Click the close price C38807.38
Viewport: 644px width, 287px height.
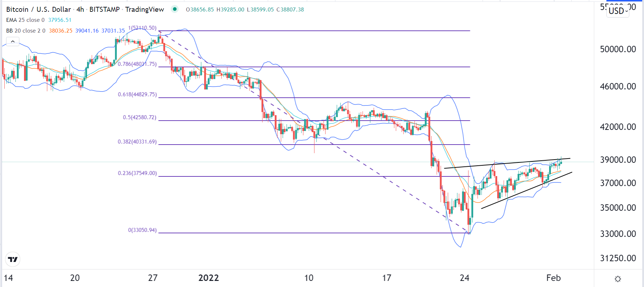coord(290,10)
